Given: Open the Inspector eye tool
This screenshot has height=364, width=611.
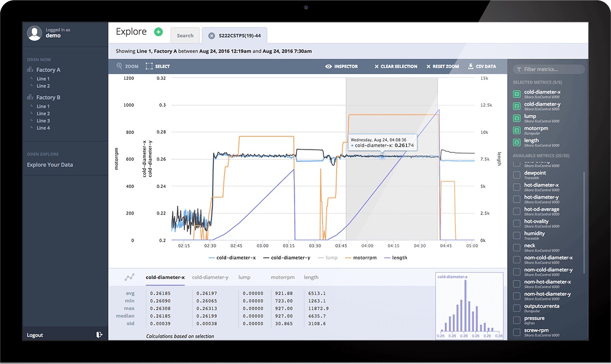Looking at the screenshot, I should pos(341,67).
